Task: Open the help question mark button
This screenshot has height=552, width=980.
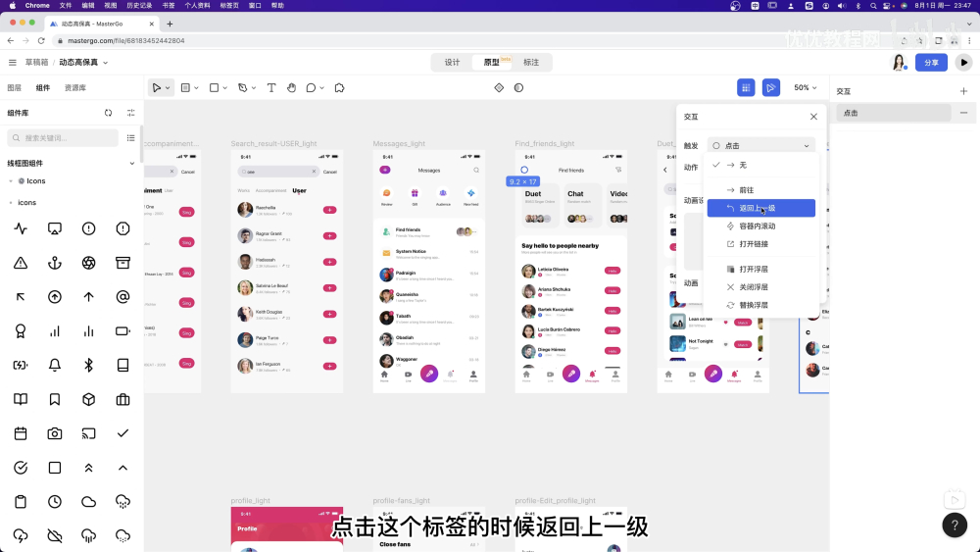Action: [955, 526]
